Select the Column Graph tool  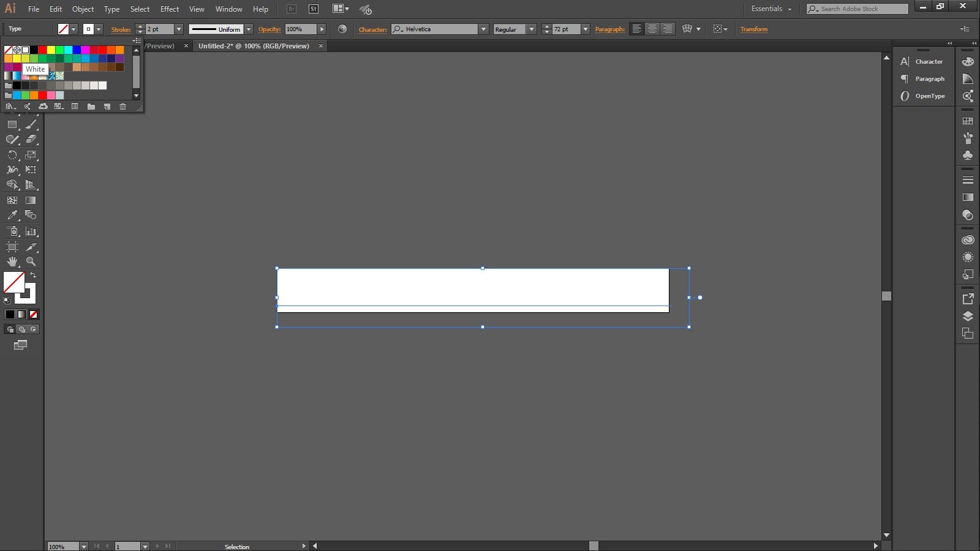(31, 231)
